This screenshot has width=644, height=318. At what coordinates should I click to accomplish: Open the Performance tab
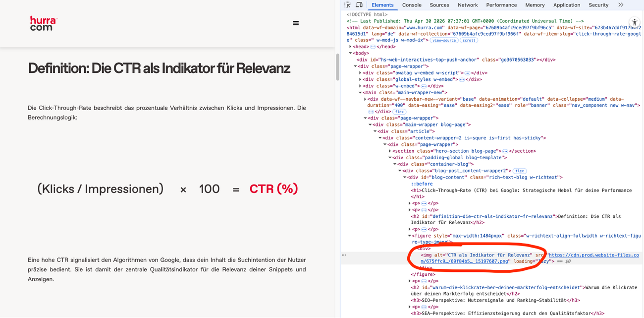501,5
